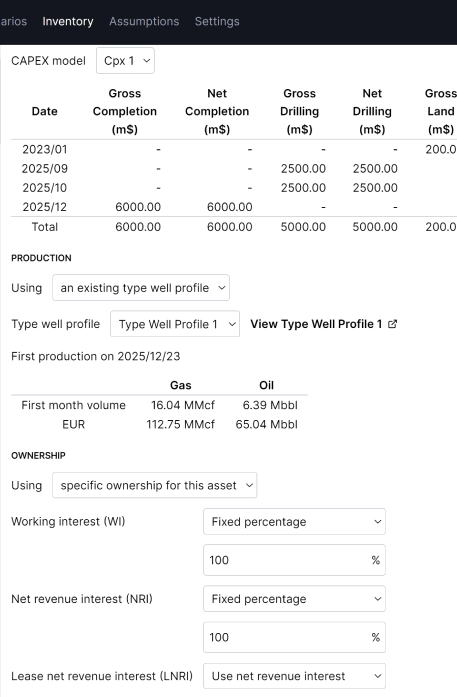Change Net revenue interest Fixed percentage dropdown
The height and width of the screenshot is (697, 457).
pos(294,599)
